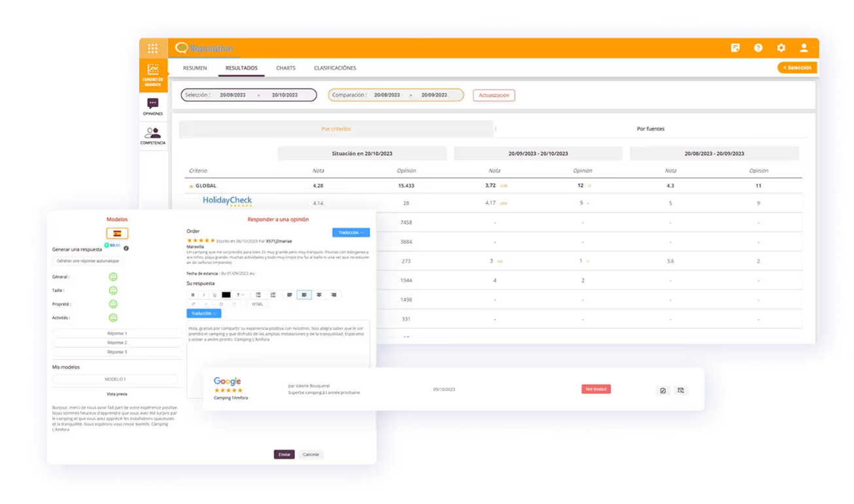Switch to the Por fuentes tab

coord(650,129)
